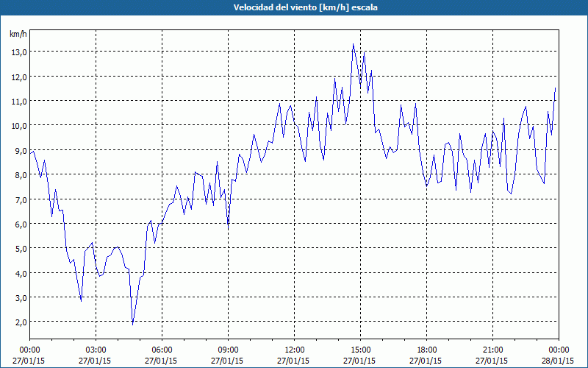Select the '7,0' y-axis value

21,199
